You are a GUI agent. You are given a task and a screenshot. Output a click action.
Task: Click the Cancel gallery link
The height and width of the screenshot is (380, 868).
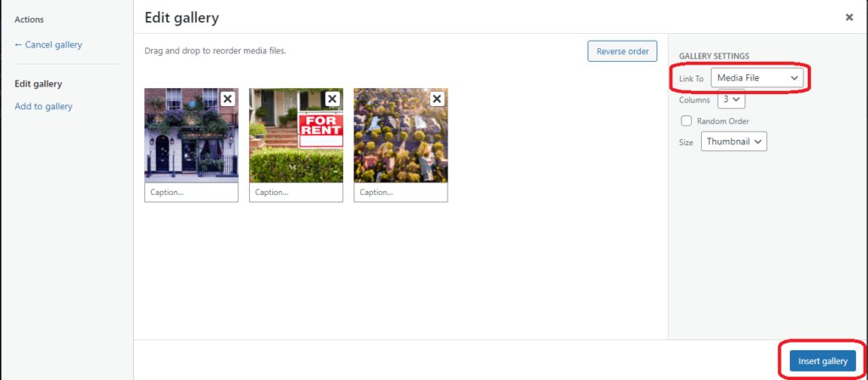coord(48,44)
